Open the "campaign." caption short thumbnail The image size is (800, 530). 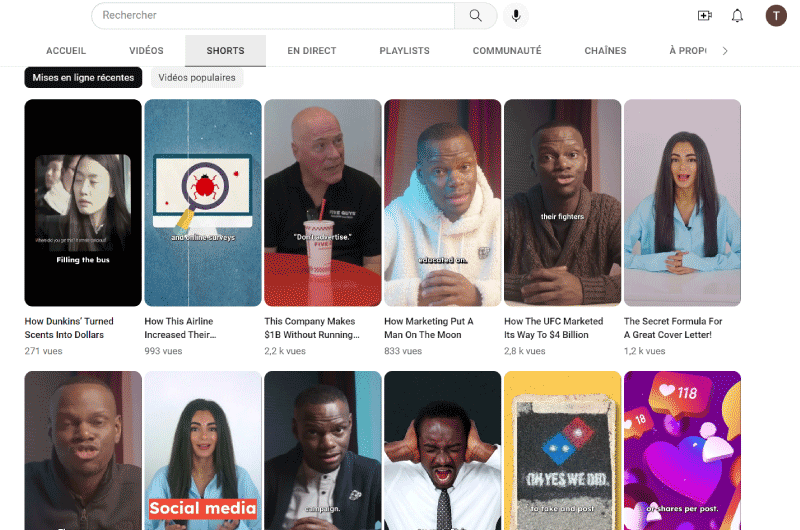[x=323, y=450]
